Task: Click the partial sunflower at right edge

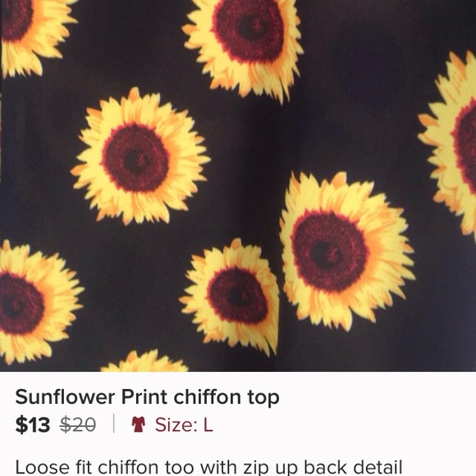Action: click(449, 143)
